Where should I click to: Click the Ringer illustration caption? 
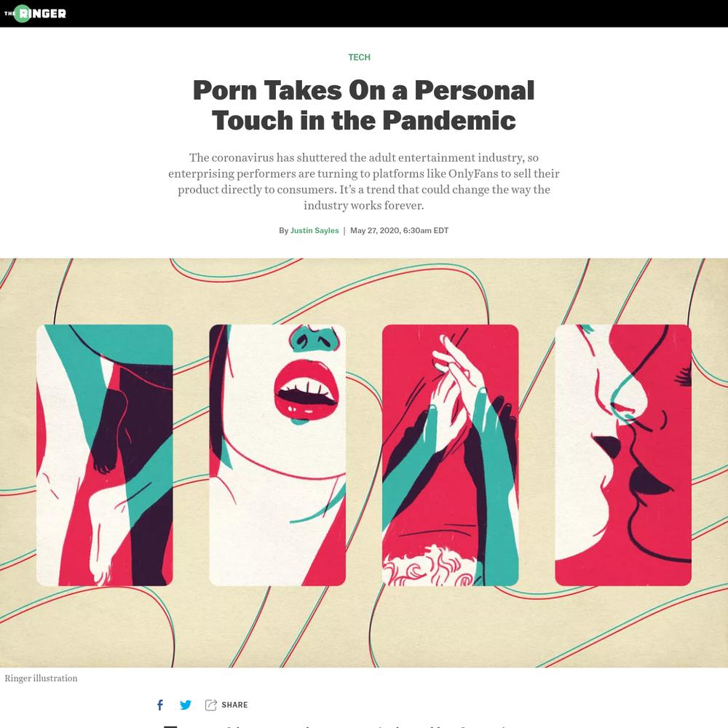click(x=41, y=678)
